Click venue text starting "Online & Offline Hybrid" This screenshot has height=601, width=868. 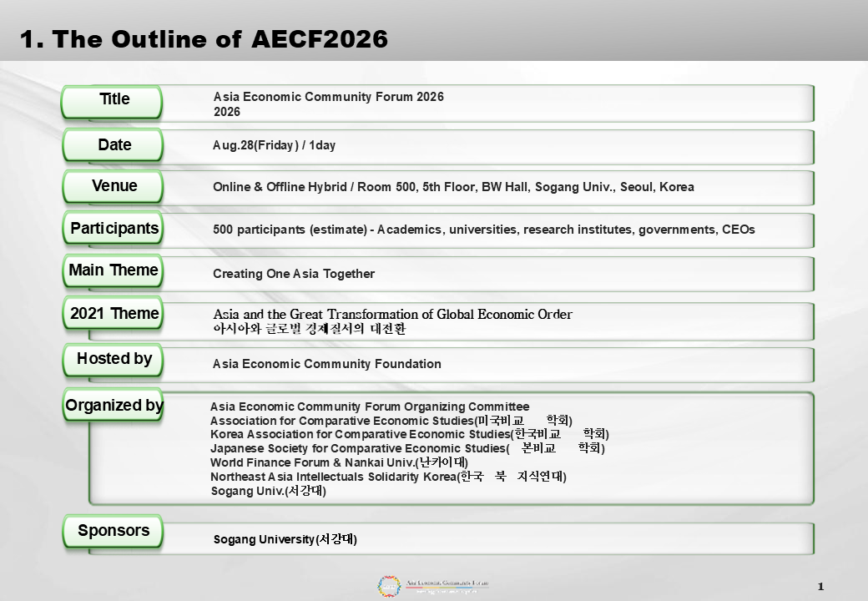click(x=453, y=187)
